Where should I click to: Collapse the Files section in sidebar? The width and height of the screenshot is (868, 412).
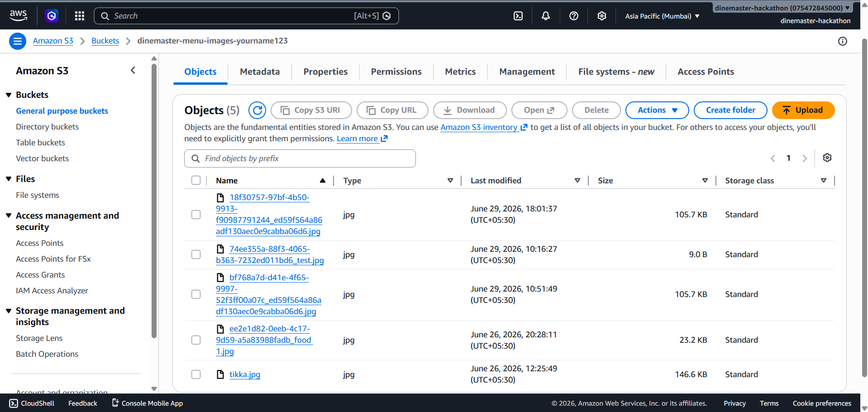point(9,179)
